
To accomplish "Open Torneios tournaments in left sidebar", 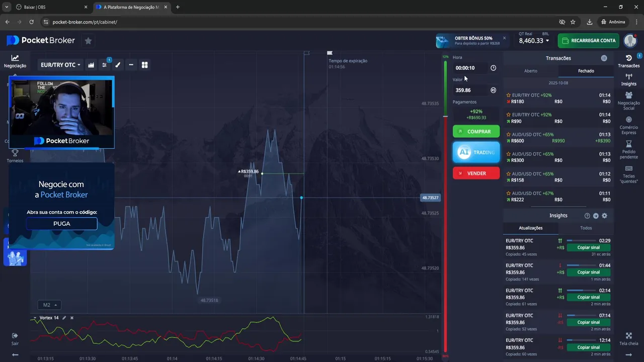I will tap(15, 156).
